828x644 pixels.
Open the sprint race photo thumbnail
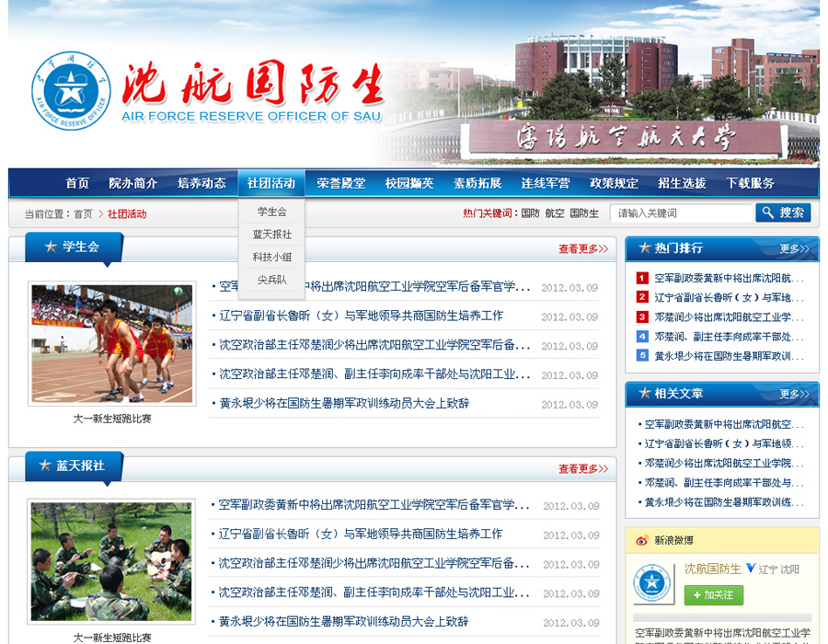pyautogui.click(x=111, y=343)
